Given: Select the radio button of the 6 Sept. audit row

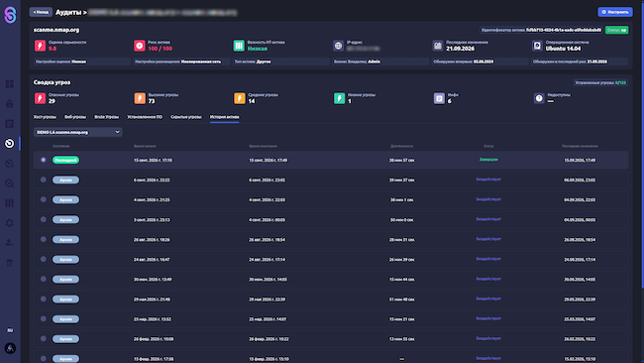Looking at the screenshot, I should click(44, 180).
